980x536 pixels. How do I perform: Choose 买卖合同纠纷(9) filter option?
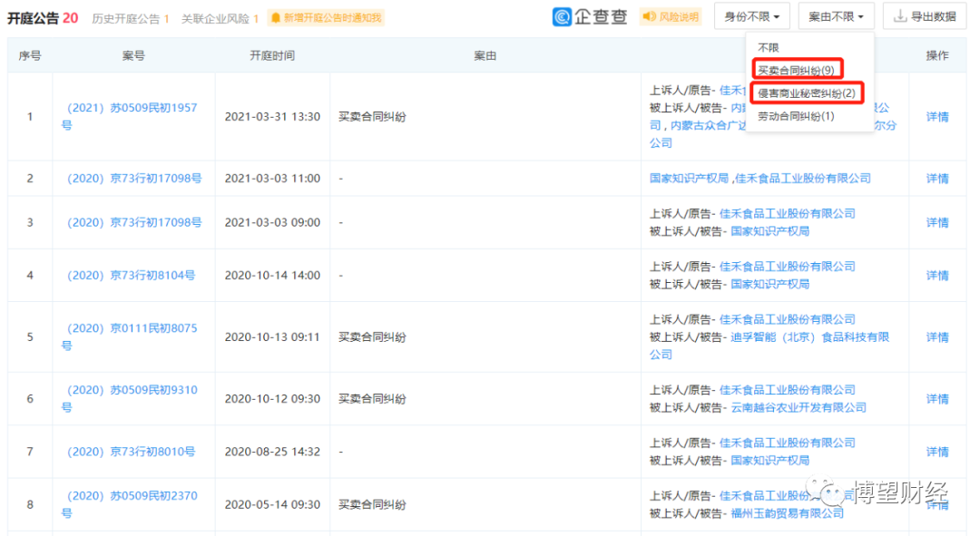pyautogui.click(x=797, y=70)
